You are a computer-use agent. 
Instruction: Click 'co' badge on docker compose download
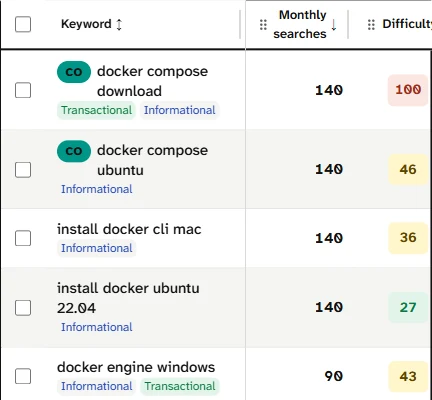(74, 72)
